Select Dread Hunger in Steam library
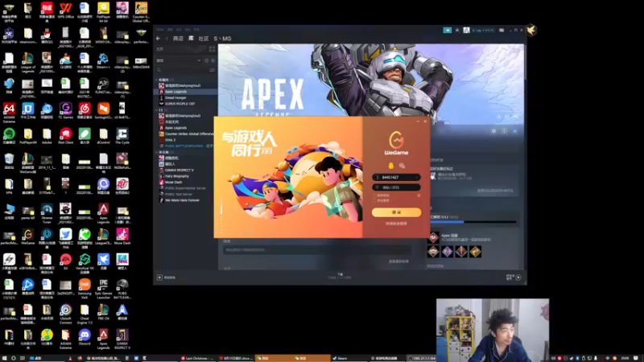This screenshot has width=644, height=362. click(175, 97)
